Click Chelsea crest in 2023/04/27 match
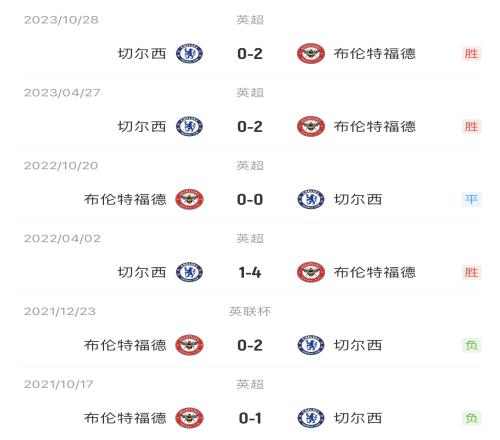500x440 pixels. [189, 127]
